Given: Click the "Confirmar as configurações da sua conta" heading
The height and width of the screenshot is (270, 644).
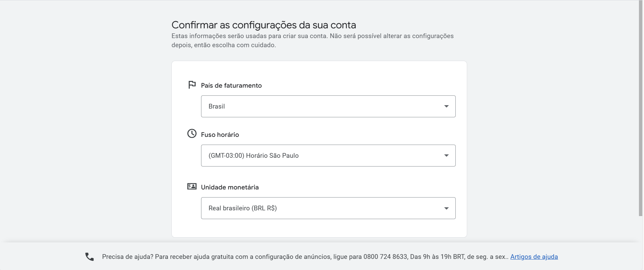Looking at the screenshot, I should tap(264, 25).
